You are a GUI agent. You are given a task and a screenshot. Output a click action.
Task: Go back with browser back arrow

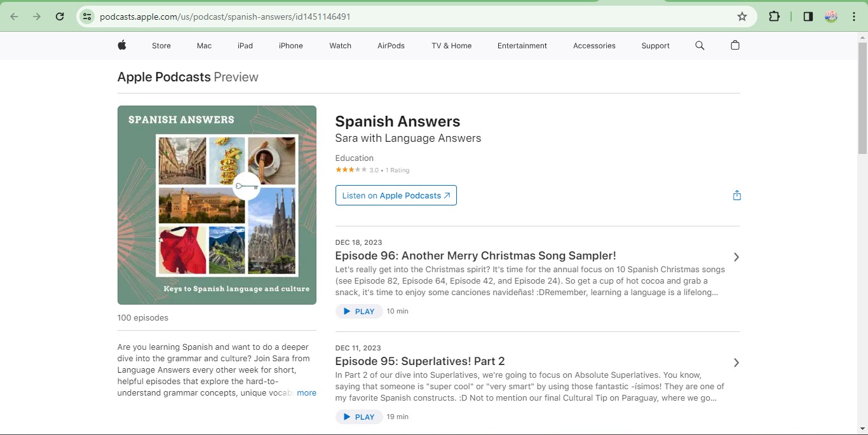pos(15,17)
